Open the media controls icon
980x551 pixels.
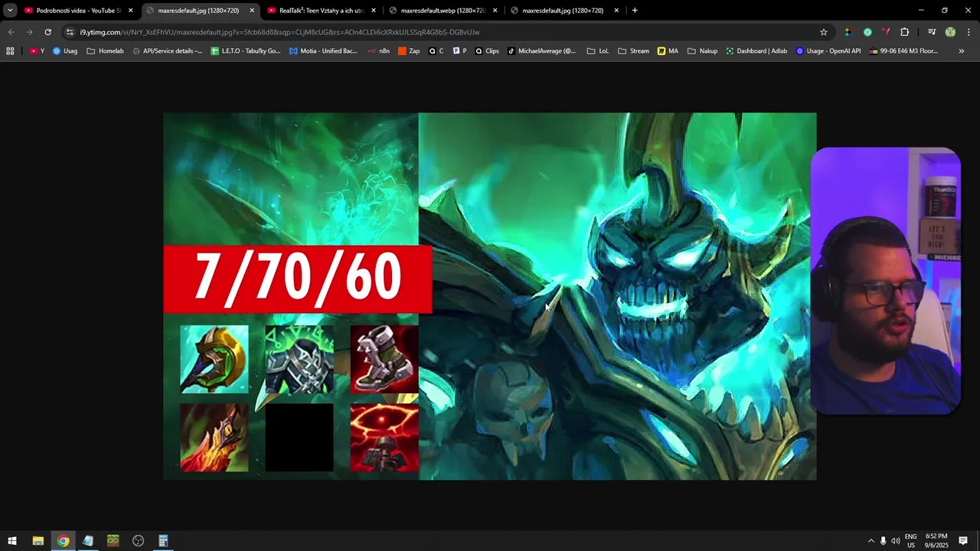click(932, 32)
